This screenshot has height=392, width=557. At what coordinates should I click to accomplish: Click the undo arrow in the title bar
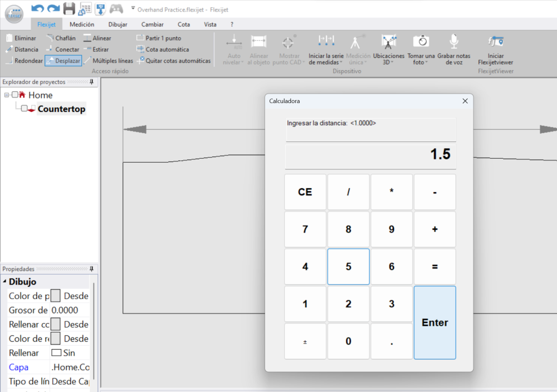click(37, 8)
